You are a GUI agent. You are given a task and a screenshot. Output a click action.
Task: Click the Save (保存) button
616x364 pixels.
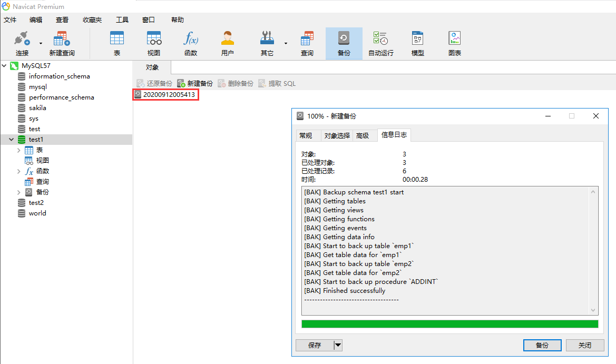pyautogui.click(x=315, y=345)
